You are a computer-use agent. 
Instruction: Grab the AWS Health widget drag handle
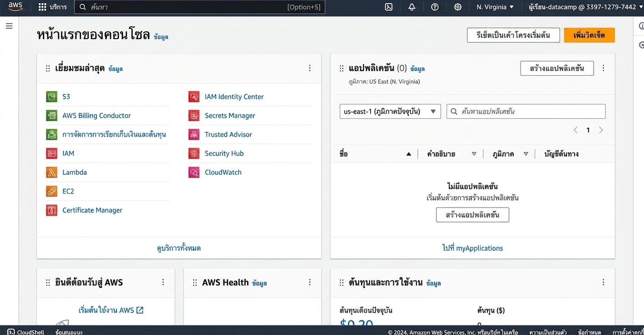(x=195, y=283)
